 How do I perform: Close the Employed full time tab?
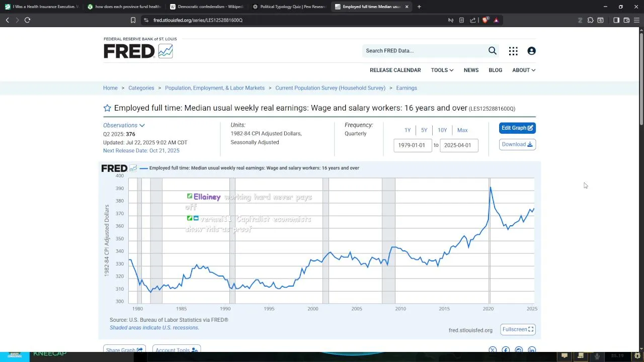406,7
